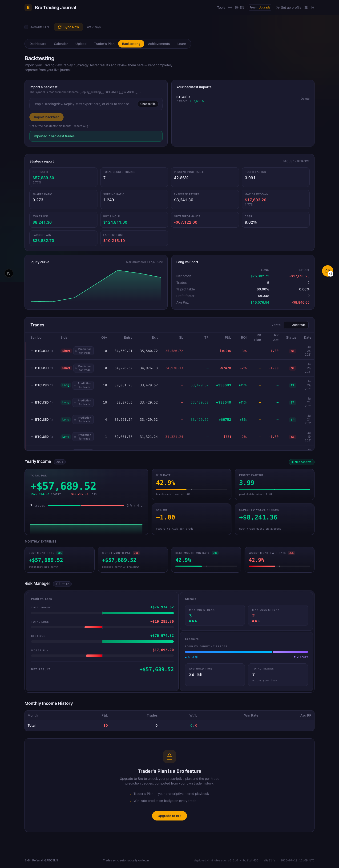
Task: Click the logout arrow icon
Action: pos(313,8)
